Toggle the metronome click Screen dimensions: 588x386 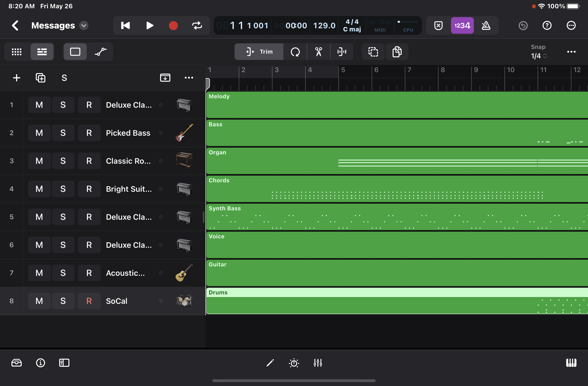(x=486, y=25)
